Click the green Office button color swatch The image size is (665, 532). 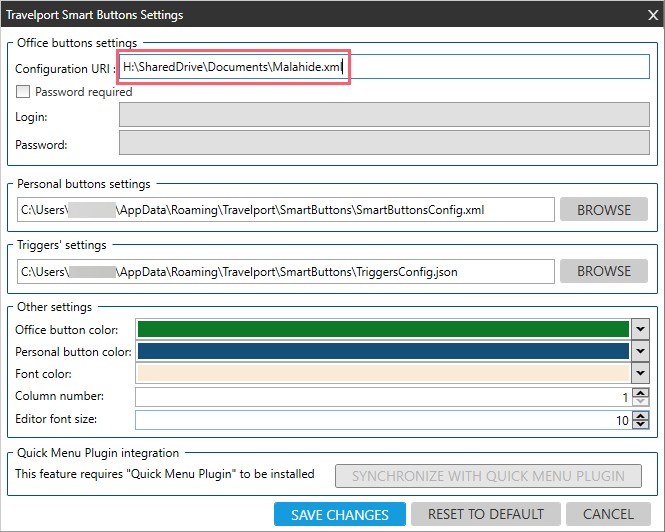(x=382, y=329)
